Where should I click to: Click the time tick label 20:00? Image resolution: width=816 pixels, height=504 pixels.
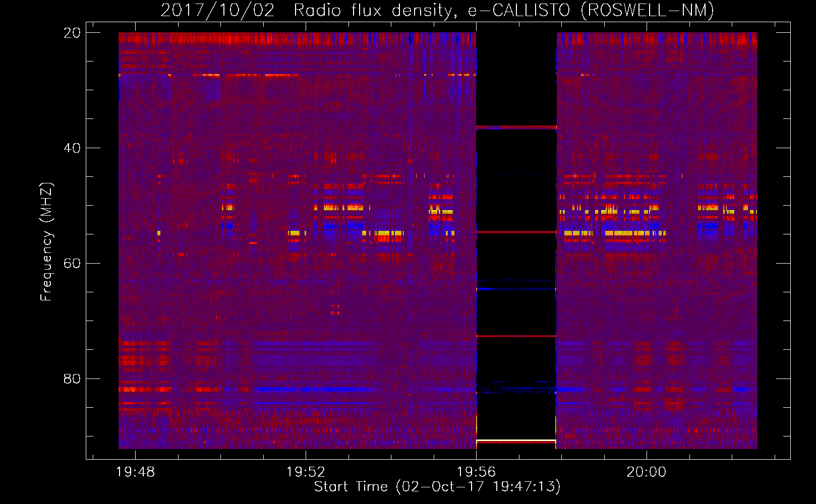tap(647, 472)
